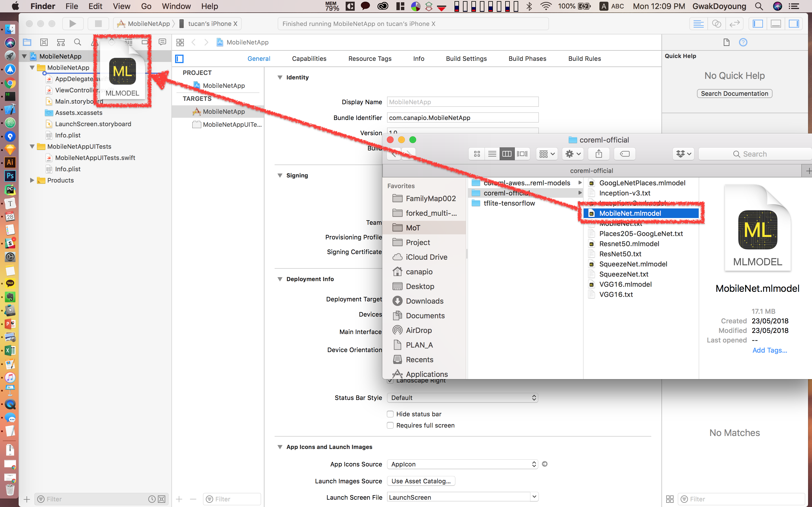Check Requires full screen option
Screen dimensions: 812x507
coord(390,426)
